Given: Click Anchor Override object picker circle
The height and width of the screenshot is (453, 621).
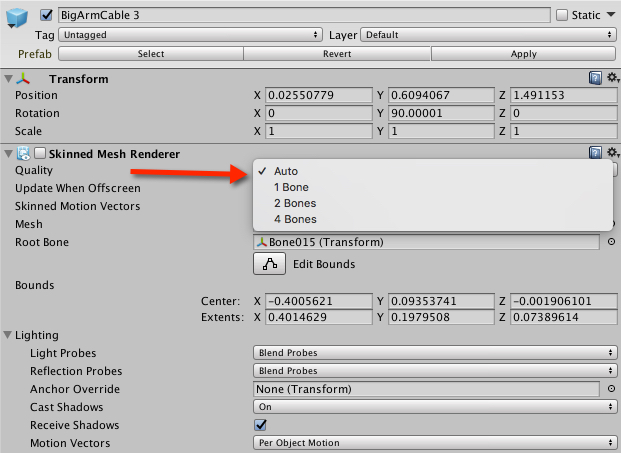Looking at the screenshot, I should click(x=611, y=389).
